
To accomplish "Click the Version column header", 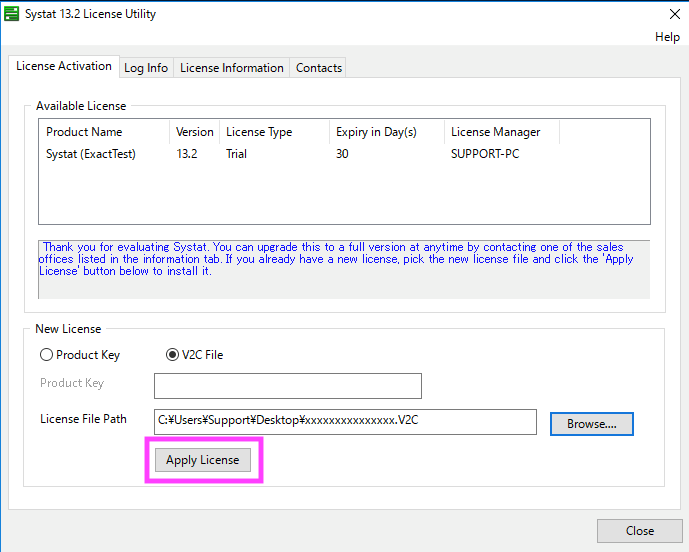I will click(x=195, y=132).
